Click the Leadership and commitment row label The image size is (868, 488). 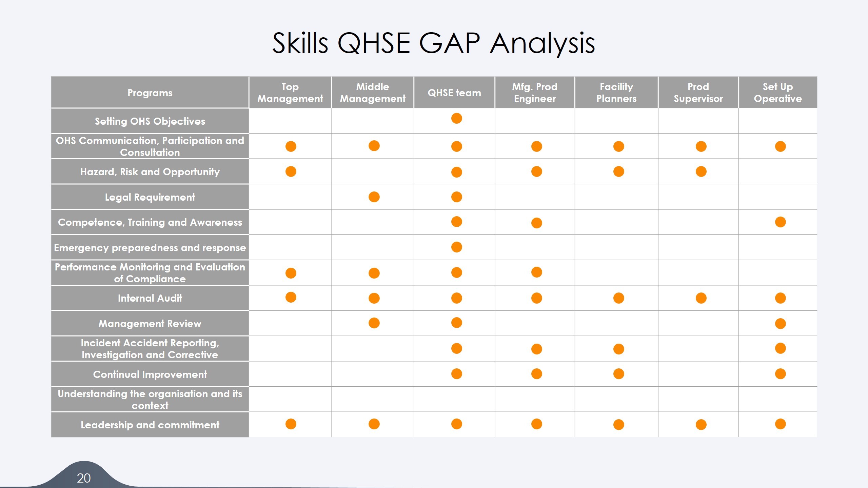click(x=150, y=424)
